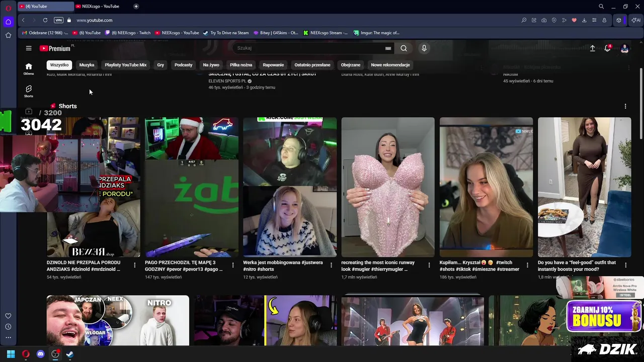Go back with Opera's back arrow
Viewport: 644px width, 362px height.
[x=23, y=20]
